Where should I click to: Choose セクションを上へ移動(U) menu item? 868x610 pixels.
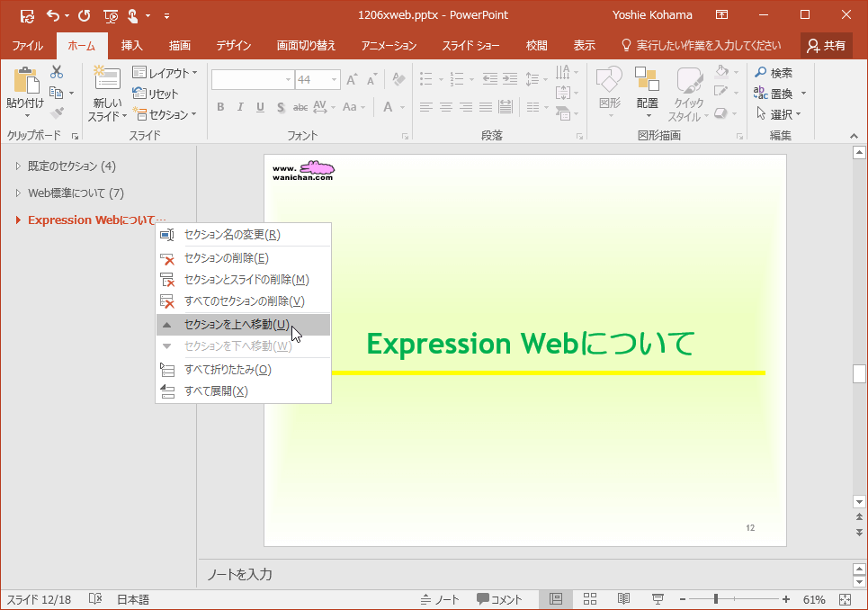244,325
